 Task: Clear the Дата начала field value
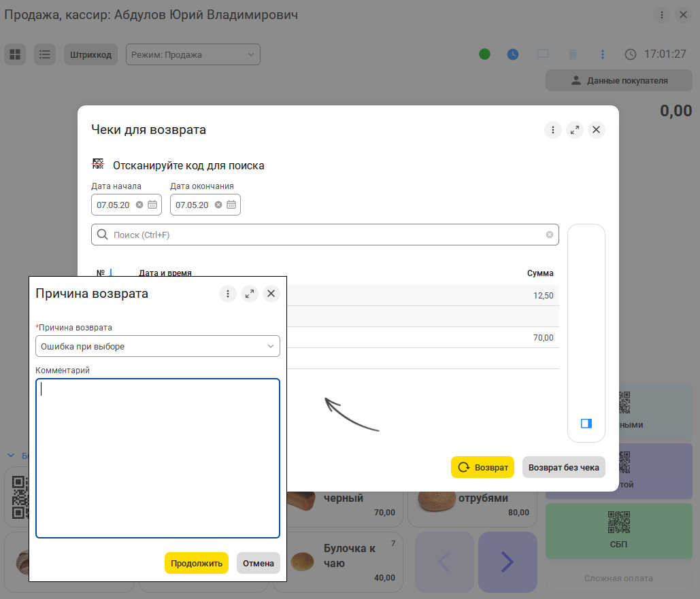click(139, 205)
